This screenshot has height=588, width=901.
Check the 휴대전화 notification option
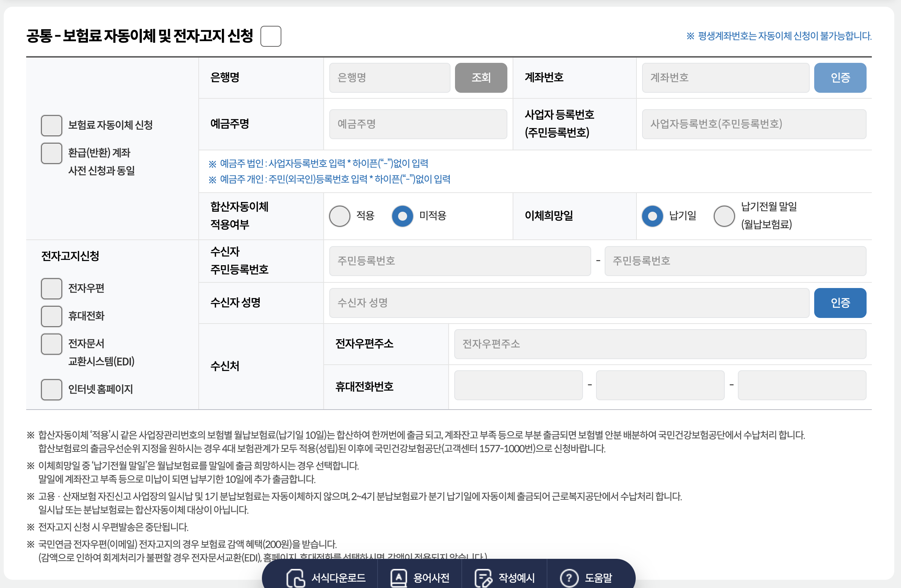coord(52,316)
